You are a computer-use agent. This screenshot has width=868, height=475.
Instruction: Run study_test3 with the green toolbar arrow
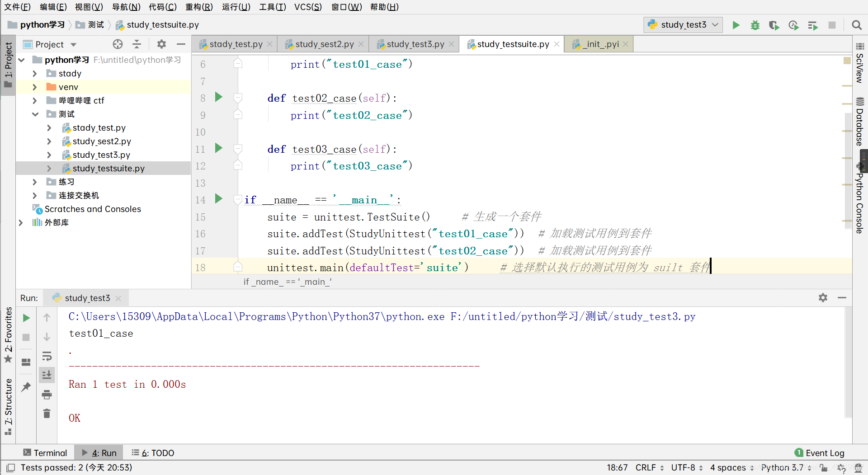tap(736, 25)
